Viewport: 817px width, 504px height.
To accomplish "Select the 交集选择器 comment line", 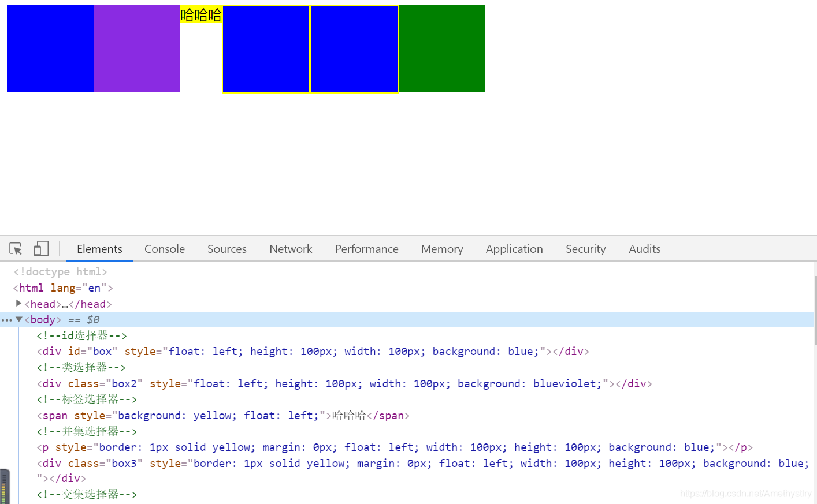I will click(x=87, y=494).
